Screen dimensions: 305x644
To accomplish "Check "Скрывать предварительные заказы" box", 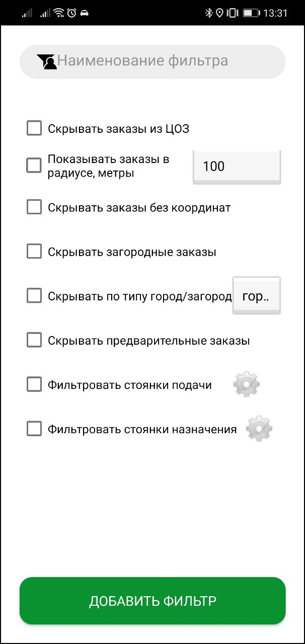I will point(34,340).
